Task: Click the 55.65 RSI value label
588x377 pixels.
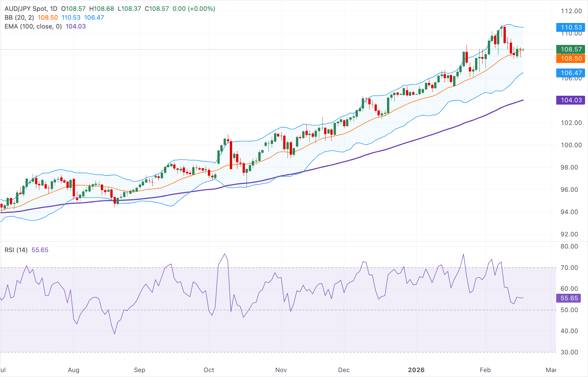Action: [x=569, y=298]
